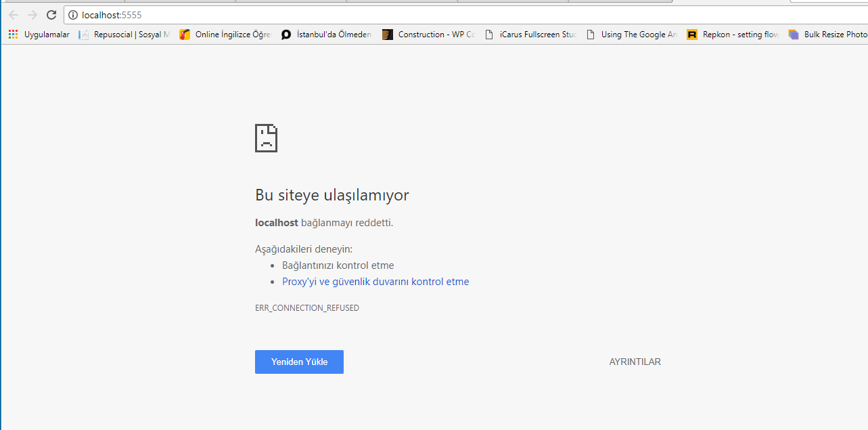
Task: Open the Bulk Resize Photo bookmark
Action: (827, 35)
